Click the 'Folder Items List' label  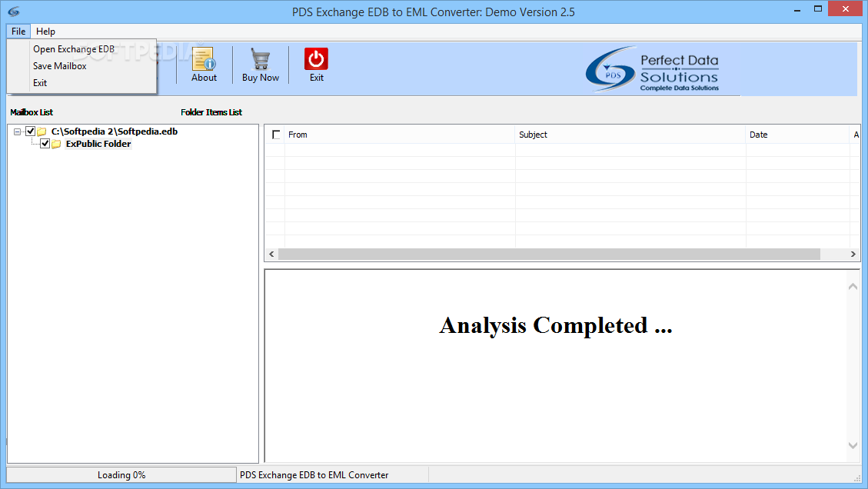[211, 112]
